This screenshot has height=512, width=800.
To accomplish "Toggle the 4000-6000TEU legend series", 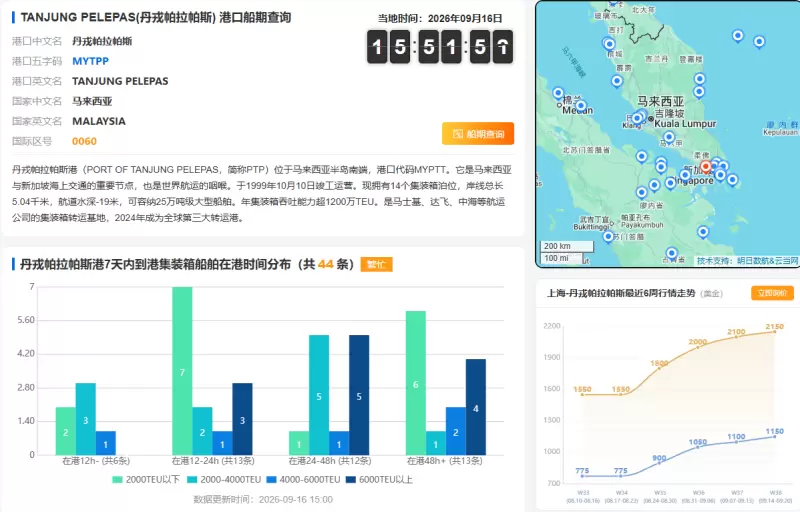I will tap(303, 479).
